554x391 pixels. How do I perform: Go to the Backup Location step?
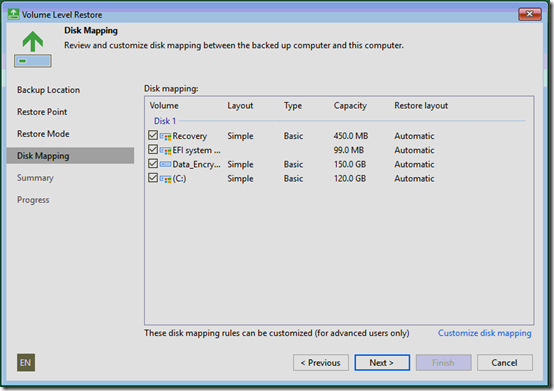coord(48,90)
